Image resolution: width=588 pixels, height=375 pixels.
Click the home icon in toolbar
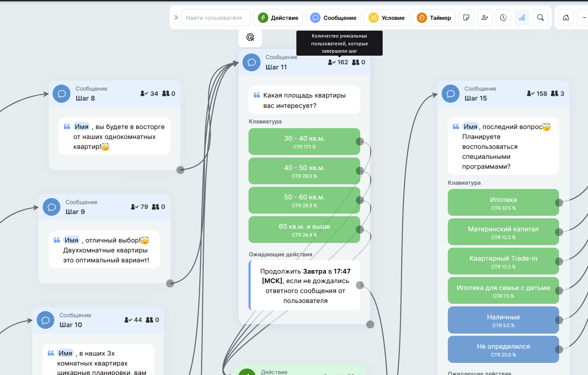566,18
